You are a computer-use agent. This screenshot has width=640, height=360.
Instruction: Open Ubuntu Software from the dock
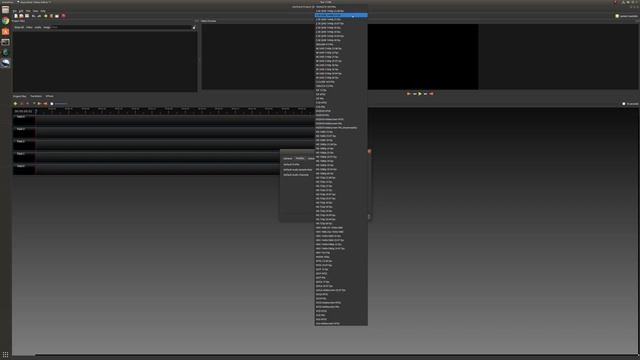pyautogui.click(x=5, y=31)
